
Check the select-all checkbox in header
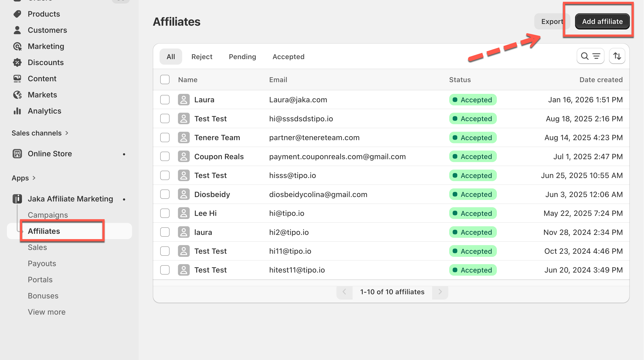(165, 80)
